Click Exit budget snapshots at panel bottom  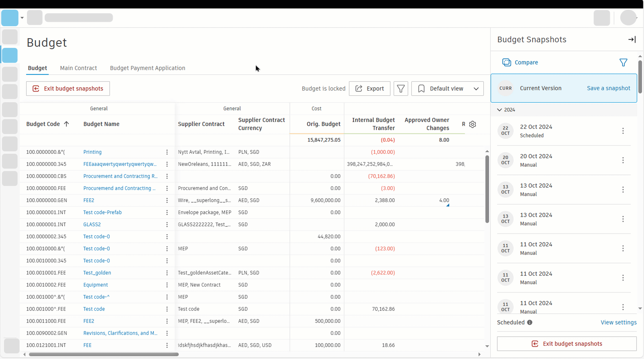pos(567,344)
